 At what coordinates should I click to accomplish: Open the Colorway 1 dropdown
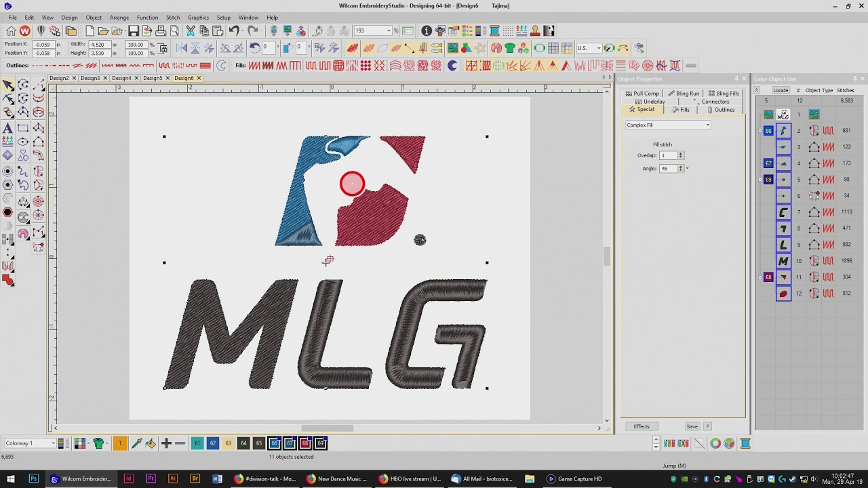(53, 443)
